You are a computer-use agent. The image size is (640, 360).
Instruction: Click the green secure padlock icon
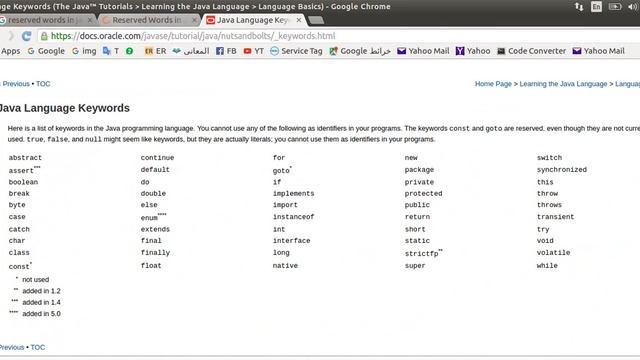pyautogui.click(x=44, y=36)
